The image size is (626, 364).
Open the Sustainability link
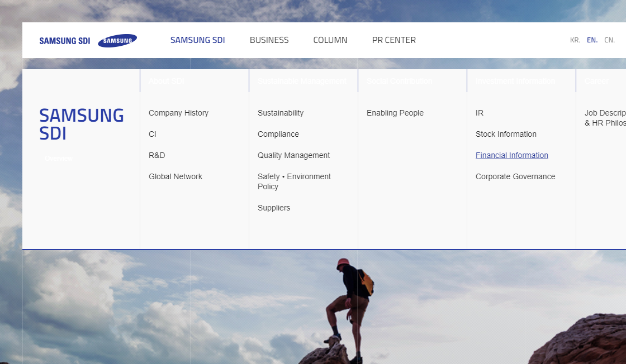280,113
